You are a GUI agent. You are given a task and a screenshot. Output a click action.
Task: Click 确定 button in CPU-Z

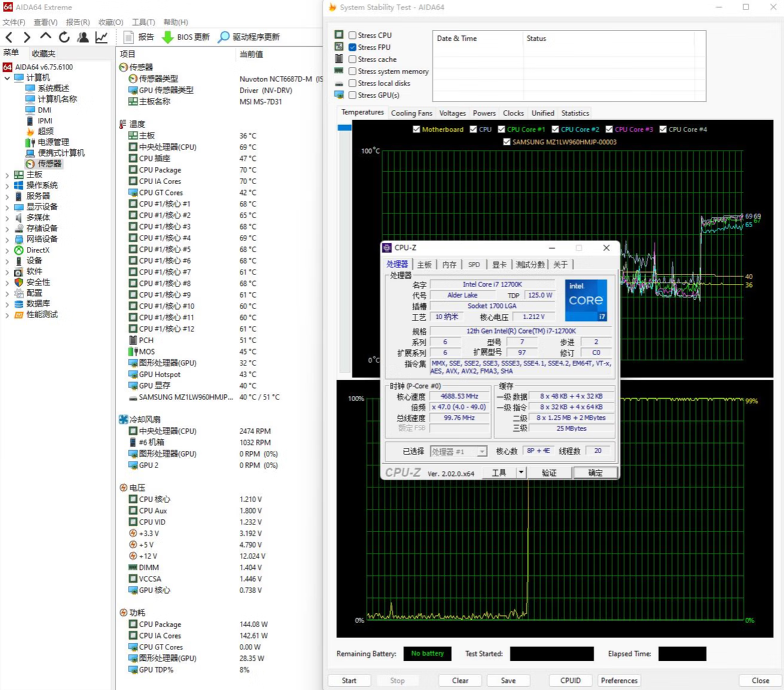pos(595,472)
